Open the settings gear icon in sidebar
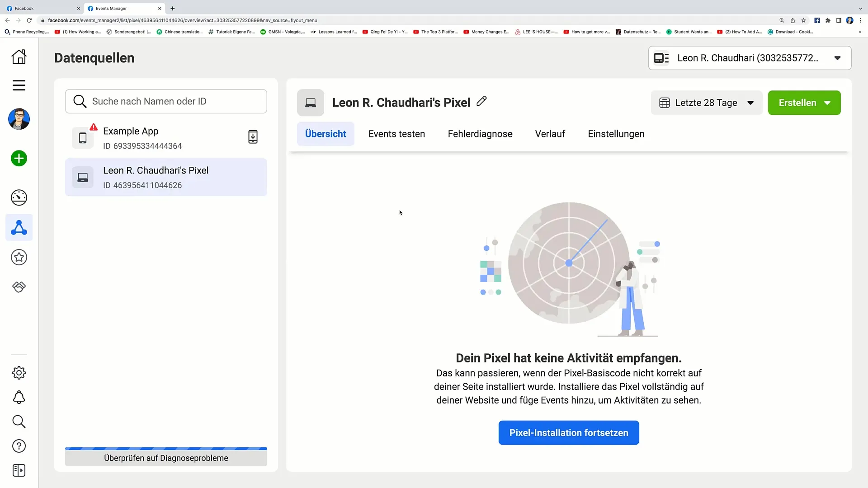This screenshot has width=868, height=488. (19, 372)
